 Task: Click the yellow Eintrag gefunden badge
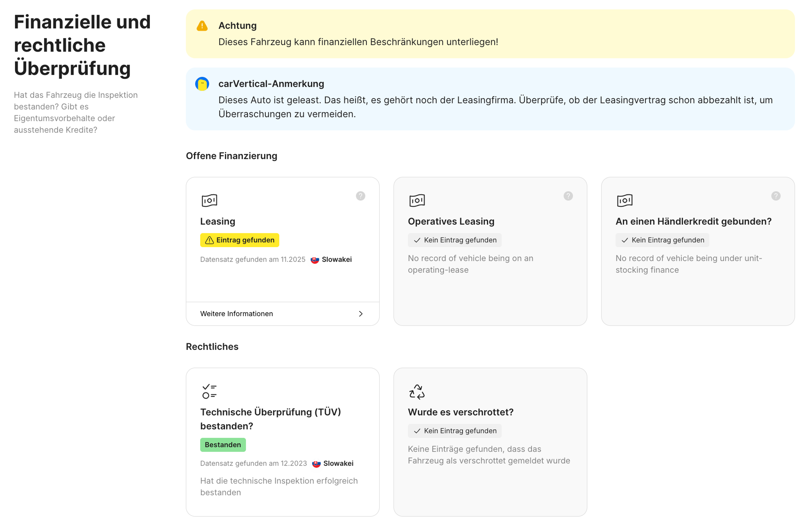[x=239, y=240]
